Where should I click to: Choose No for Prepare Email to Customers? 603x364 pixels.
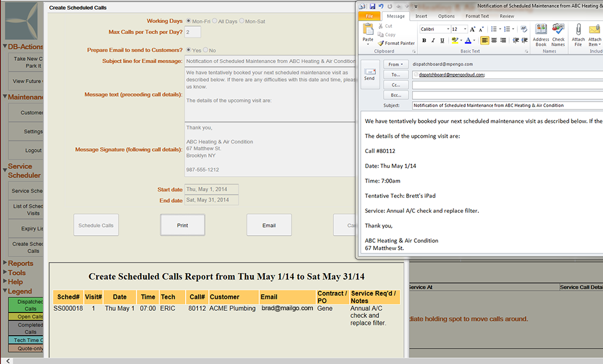click(x=206, y=51)
